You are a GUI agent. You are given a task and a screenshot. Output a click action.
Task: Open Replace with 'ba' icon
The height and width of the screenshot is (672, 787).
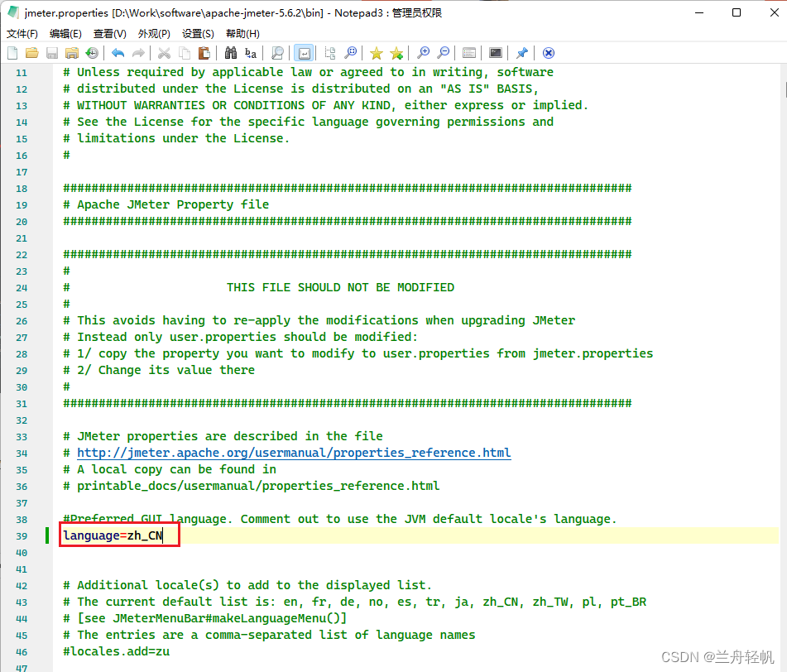(x=251, y=53)
